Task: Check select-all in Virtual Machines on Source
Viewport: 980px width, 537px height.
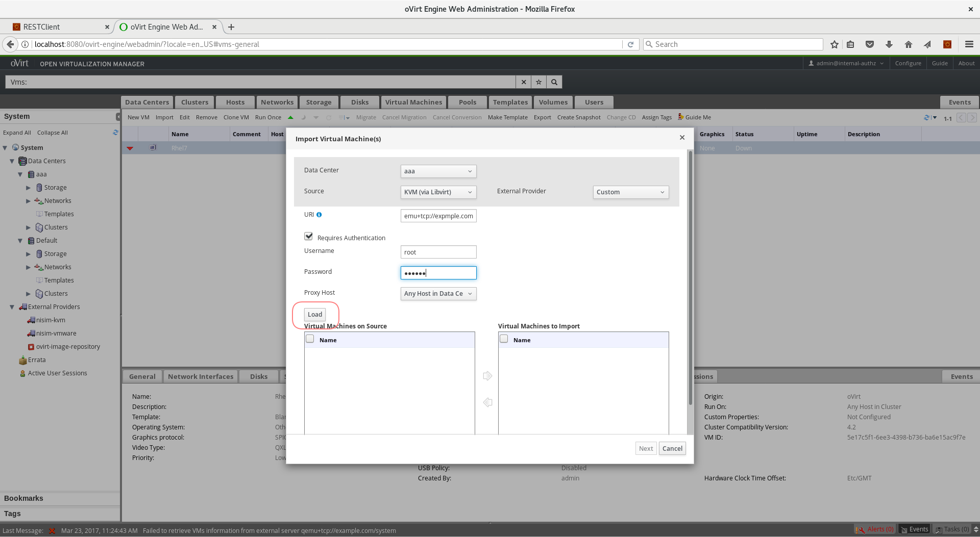Action: coord(310,339)
